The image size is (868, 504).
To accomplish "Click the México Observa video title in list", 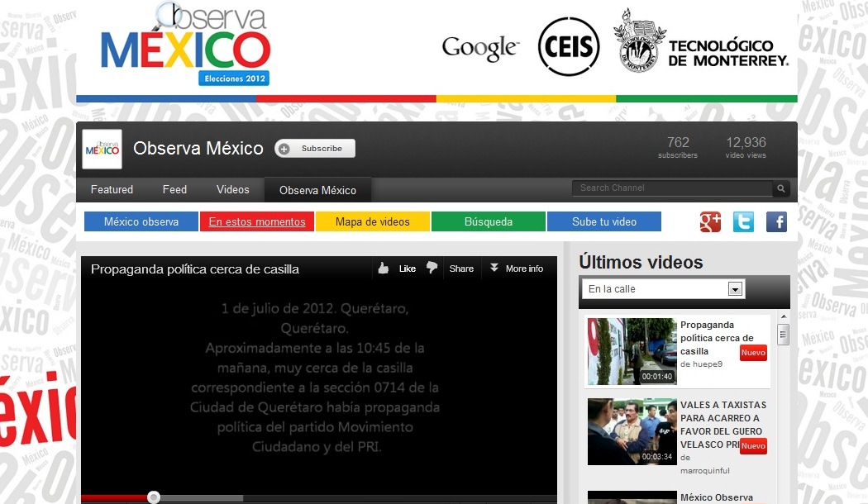I will [717, 497].
